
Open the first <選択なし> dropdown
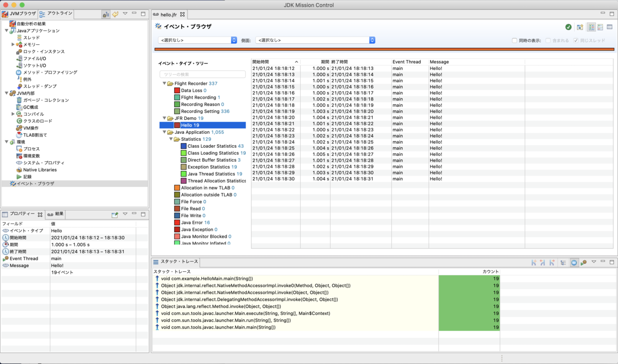pos(198,40)
